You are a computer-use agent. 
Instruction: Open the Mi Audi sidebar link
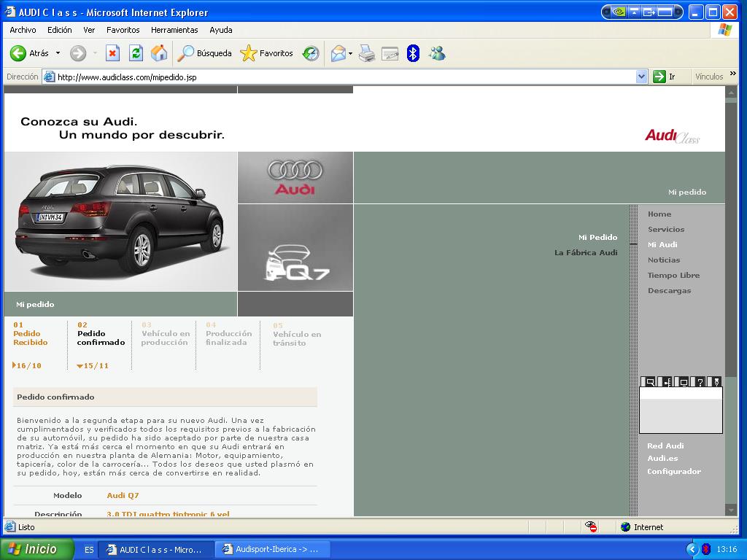tap(662, 245)
